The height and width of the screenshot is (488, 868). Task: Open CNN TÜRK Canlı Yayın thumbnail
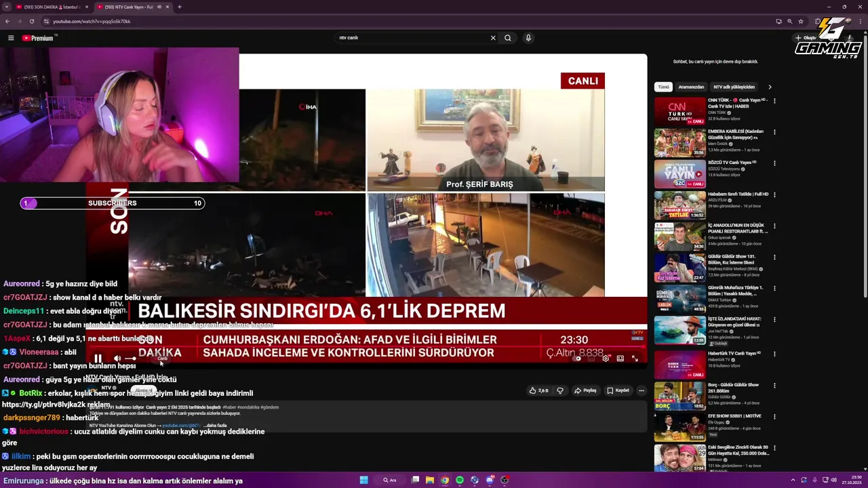tap(679, 111)
